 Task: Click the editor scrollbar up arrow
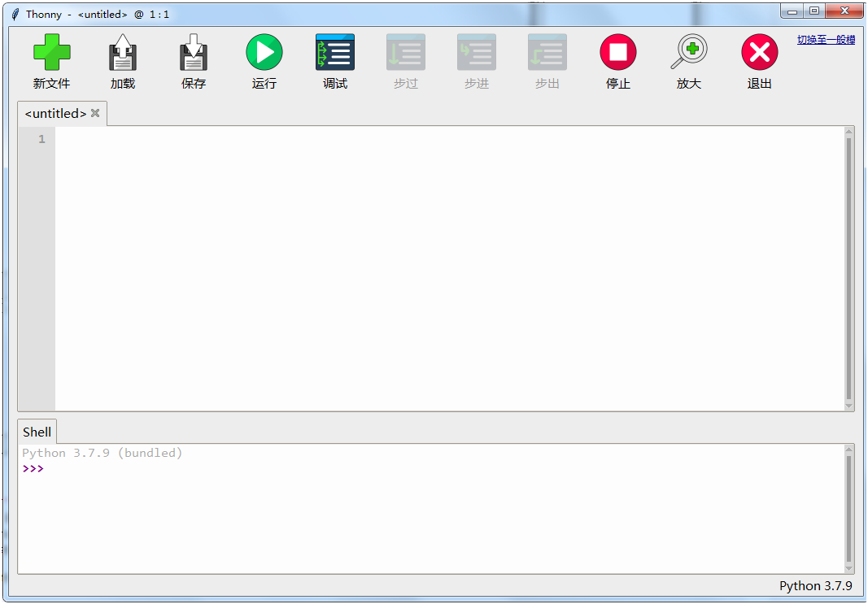point(849,131)
